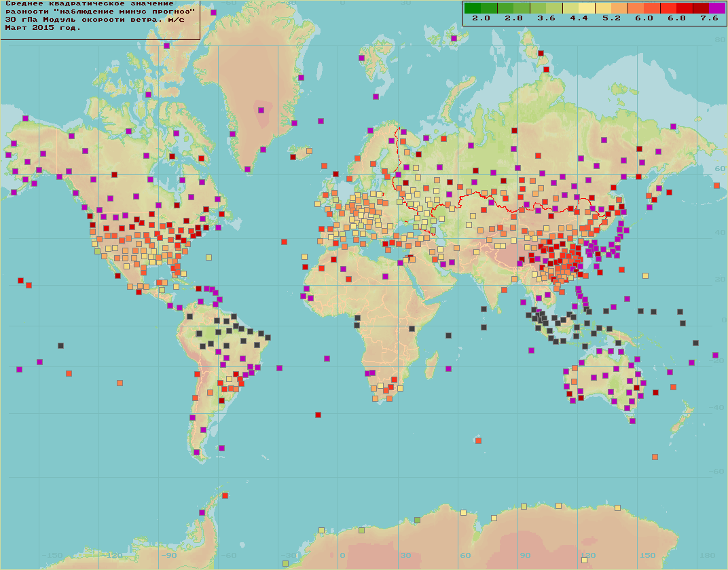The width and height of the screenshot is (728, 570).
Task: Select the longitude label 180 at the bottom
Action: point(707,555)
